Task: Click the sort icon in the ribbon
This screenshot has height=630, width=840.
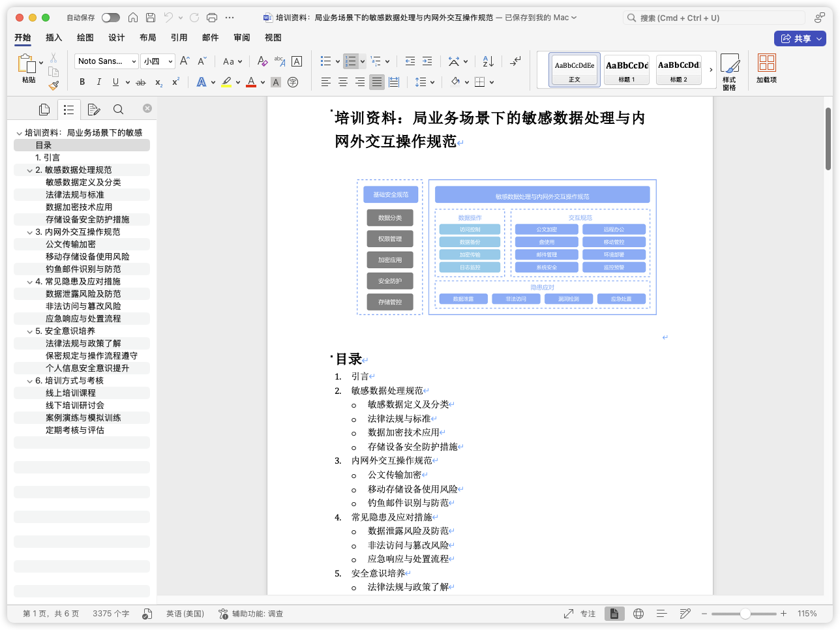Action: click(488, 61)
